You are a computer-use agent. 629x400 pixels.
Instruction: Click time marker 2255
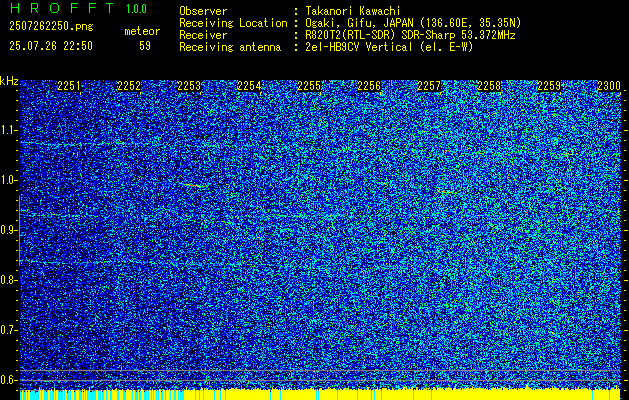309,86
